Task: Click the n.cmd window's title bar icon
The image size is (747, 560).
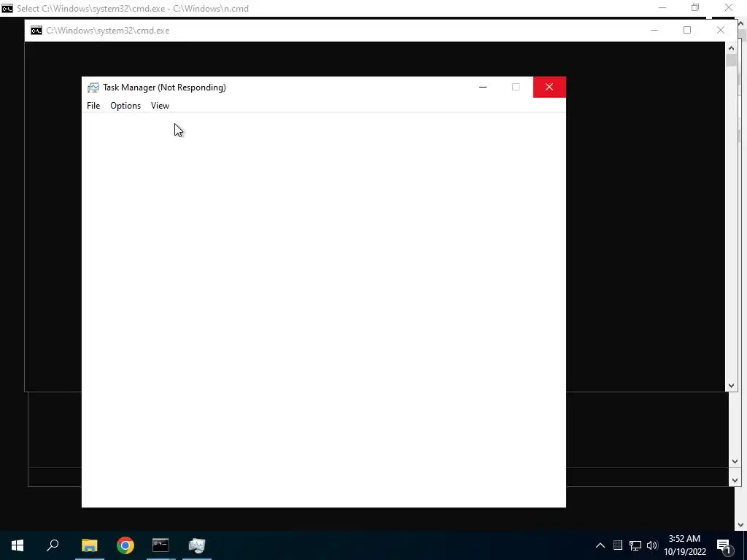Action: click(7, 8)
